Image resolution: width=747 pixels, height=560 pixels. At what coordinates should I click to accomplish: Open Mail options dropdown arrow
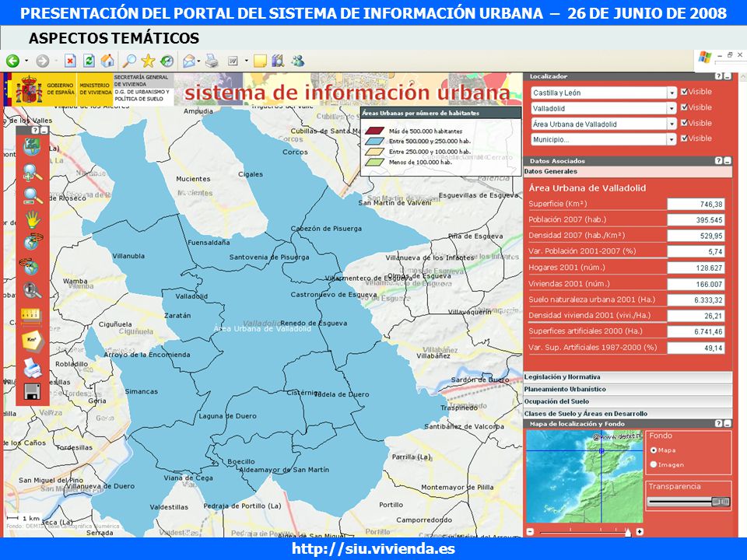coord(198,61)
